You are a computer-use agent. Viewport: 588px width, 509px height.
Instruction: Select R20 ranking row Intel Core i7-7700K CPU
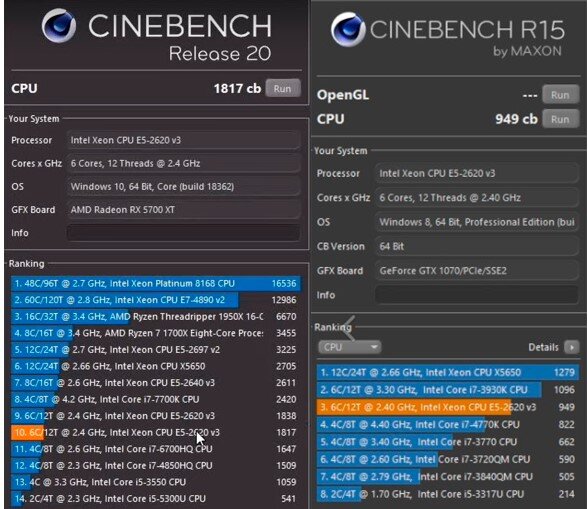(x=156, y=399)
